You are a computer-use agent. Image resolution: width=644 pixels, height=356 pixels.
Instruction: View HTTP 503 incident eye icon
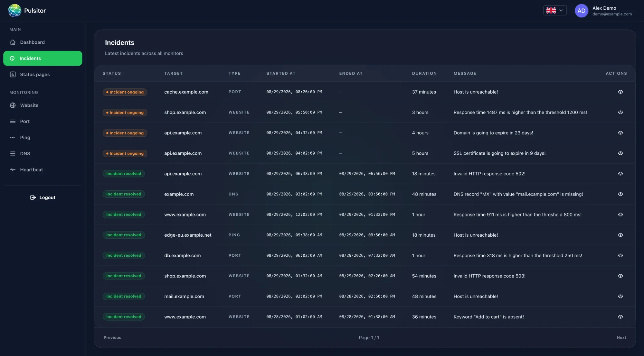(620, 276)
